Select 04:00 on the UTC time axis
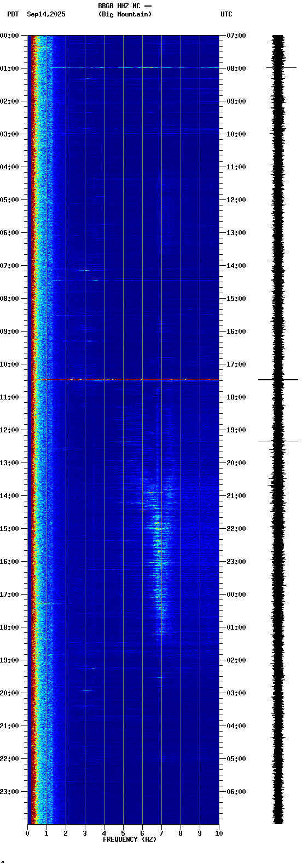 pos(236,726)
